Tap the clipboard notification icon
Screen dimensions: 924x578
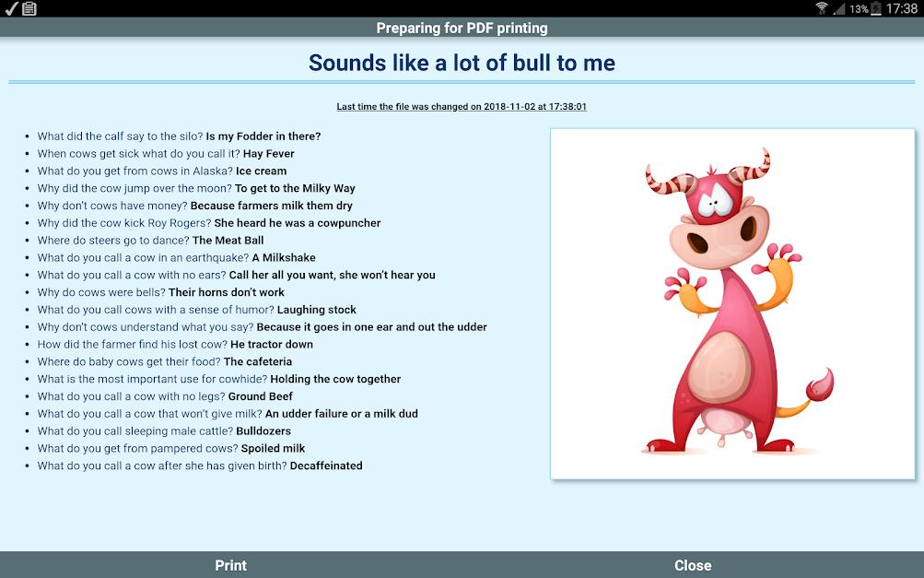[x=29, y=8]
